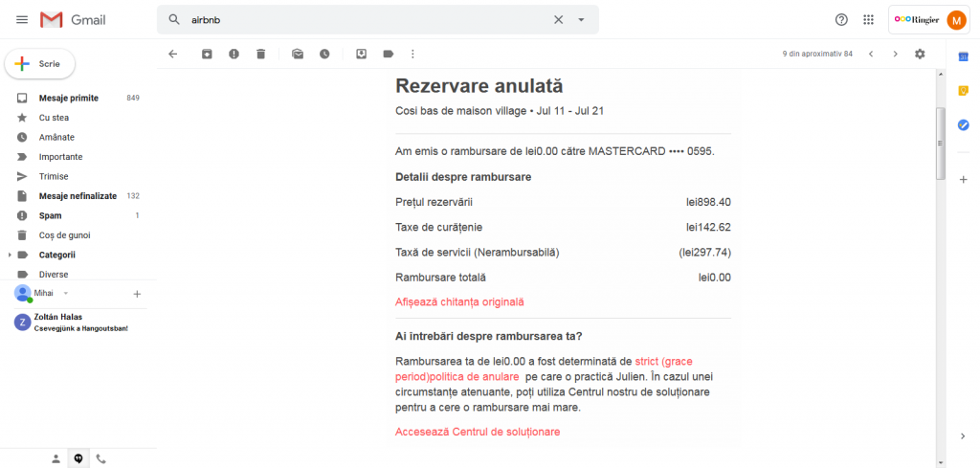The image size is (980, 468).
Task: Open the Help question mark icon
Action: point(841,19)
